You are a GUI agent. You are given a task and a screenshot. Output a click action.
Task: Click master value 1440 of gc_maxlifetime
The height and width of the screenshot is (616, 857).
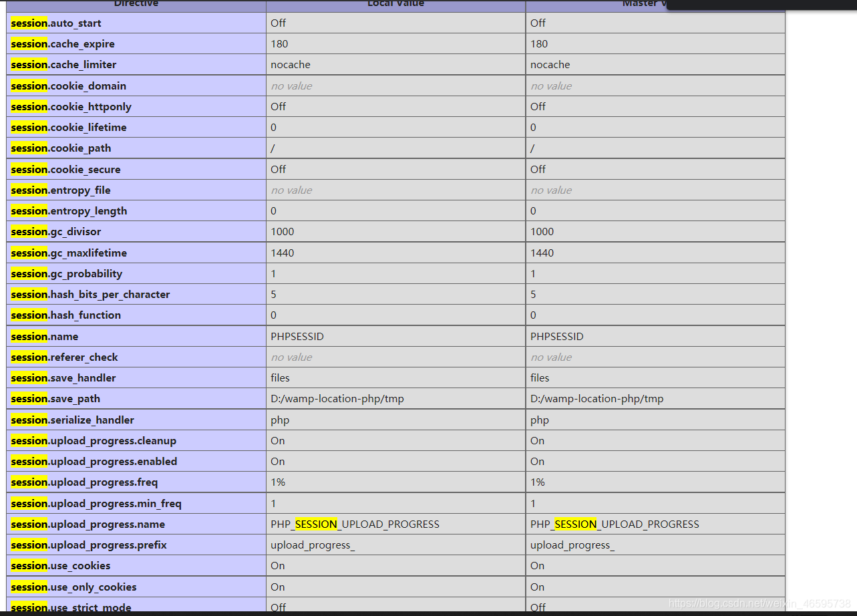[542, 253]
